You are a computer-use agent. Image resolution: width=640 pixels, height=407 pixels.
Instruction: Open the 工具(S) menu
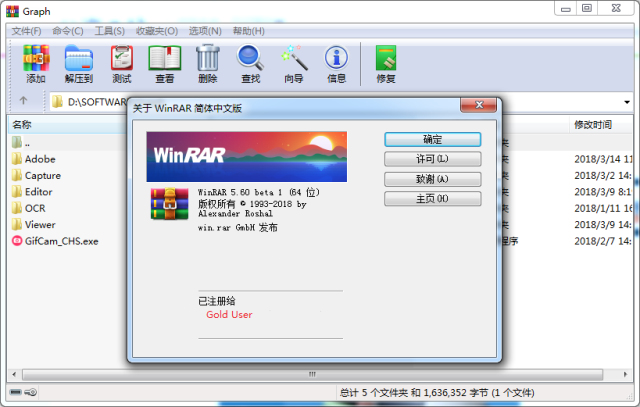pos(109,31)
